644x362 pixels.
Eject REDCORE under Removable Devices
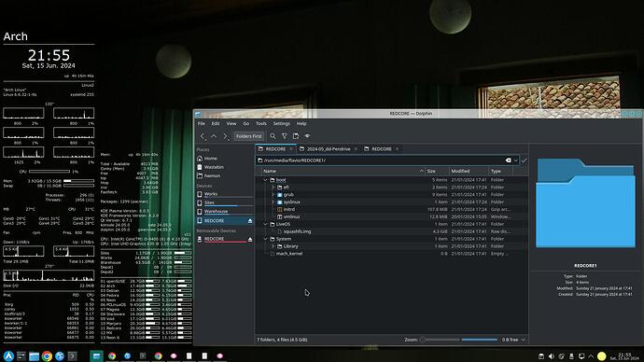[250, 239]
